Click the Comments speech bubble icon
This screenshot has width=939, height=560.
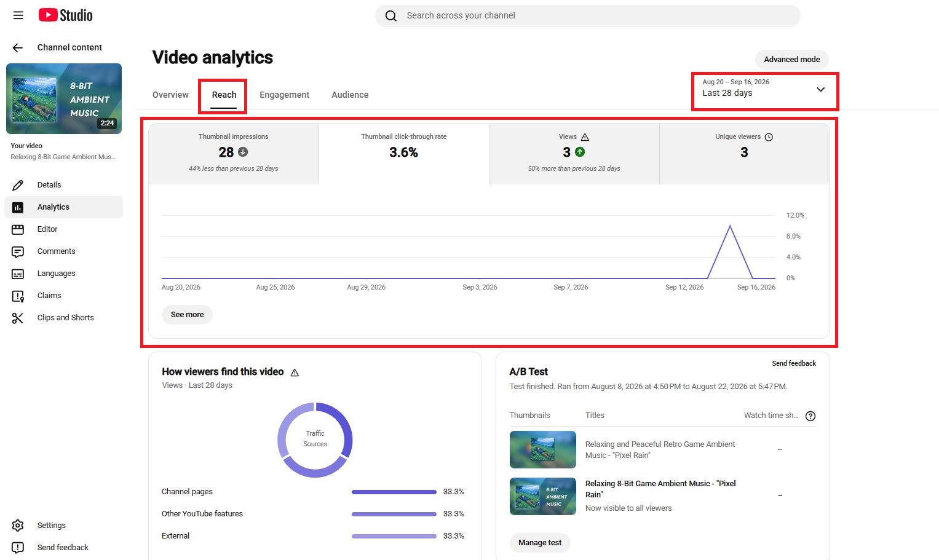coord(18,251)
